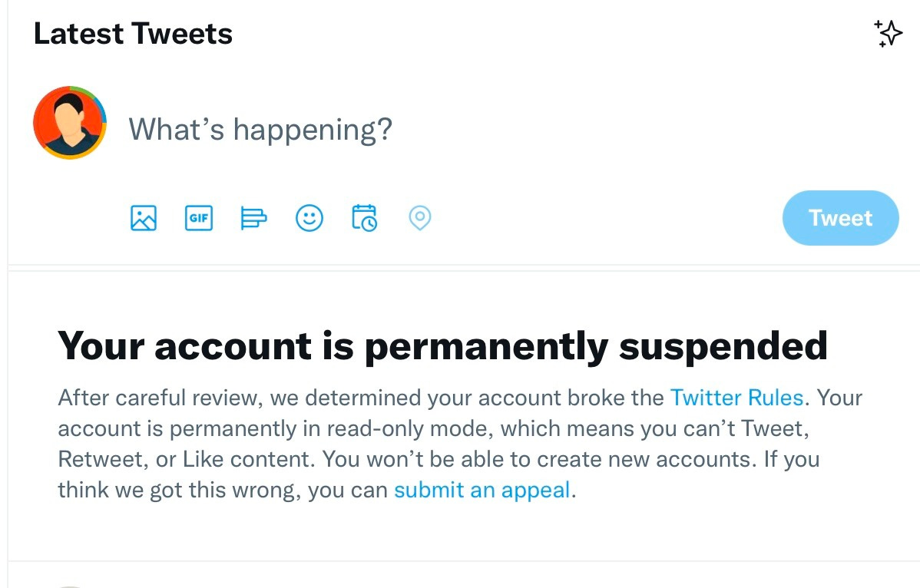Click the "Latest Tweets" header title
The width and height of the screenshot is (920, 588).
[133, 34]
